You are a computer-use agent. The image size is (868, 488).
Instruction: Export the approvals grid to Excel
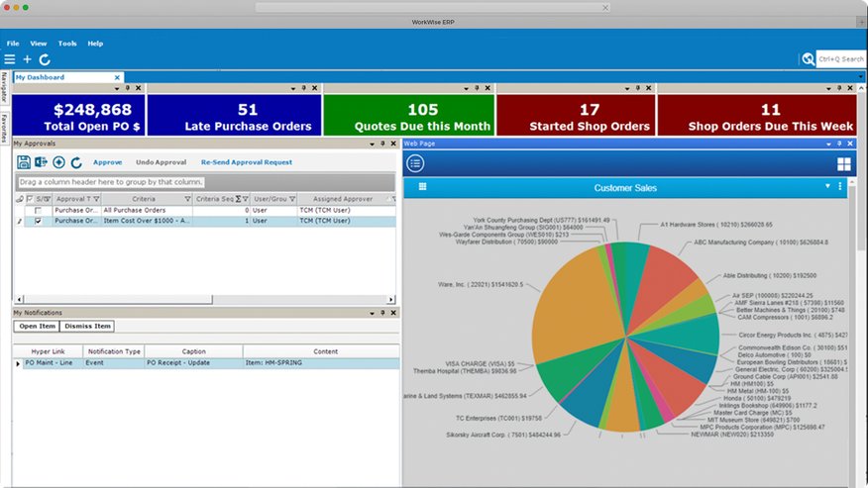41,162
